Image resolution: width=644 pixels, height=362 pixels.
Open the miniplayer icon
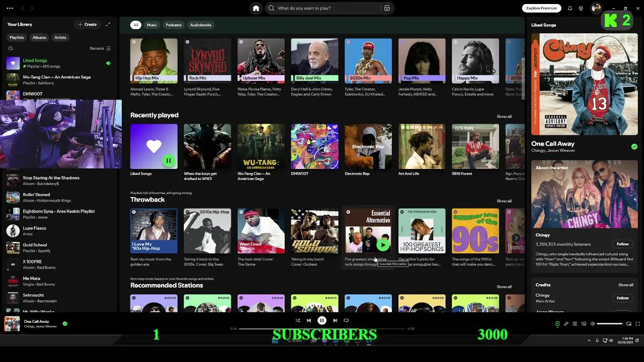pyautogui.click(x=629, y=324)
